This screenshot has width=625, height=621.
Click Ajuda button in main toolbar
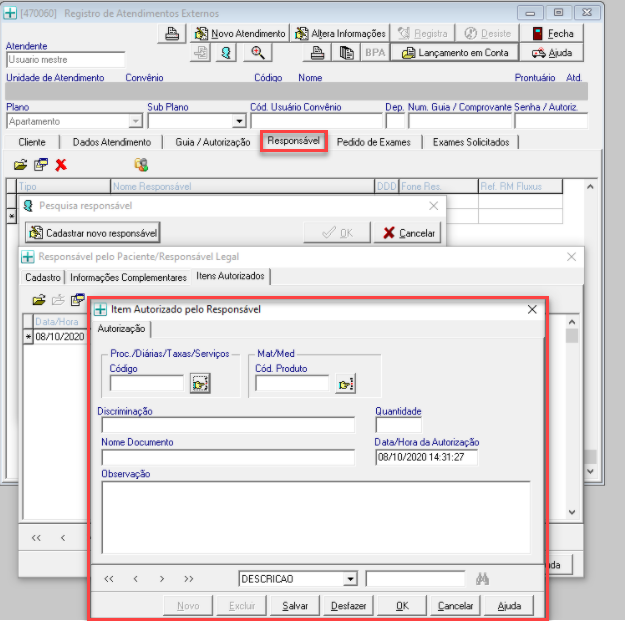click(552, 53)
